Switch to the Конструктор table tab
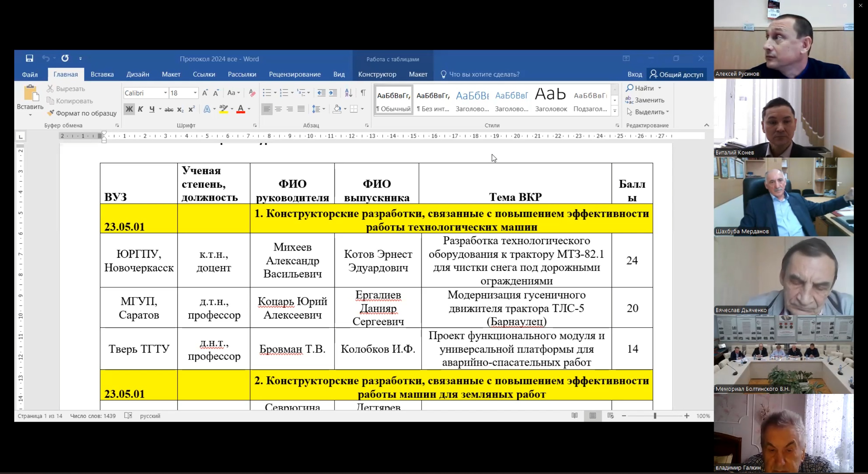The image size is (868, 474). point(377,74)
